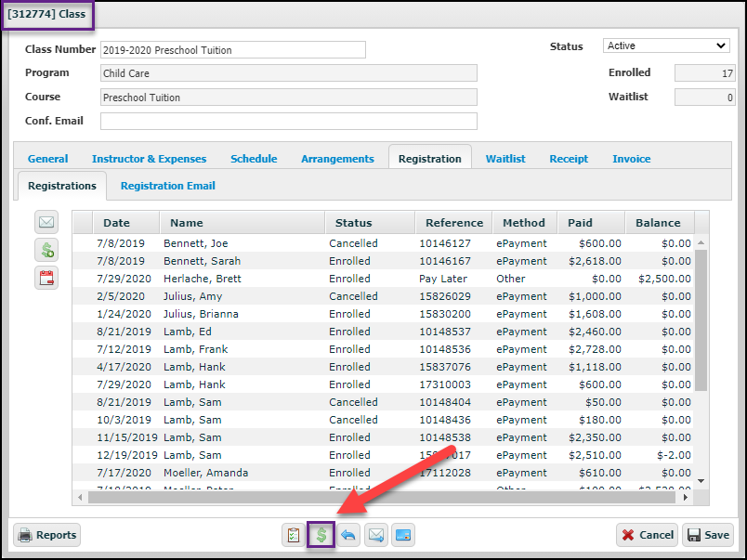Sort the table by the Date column header
The image size is (747, 560).
click(x=126, y=222)
